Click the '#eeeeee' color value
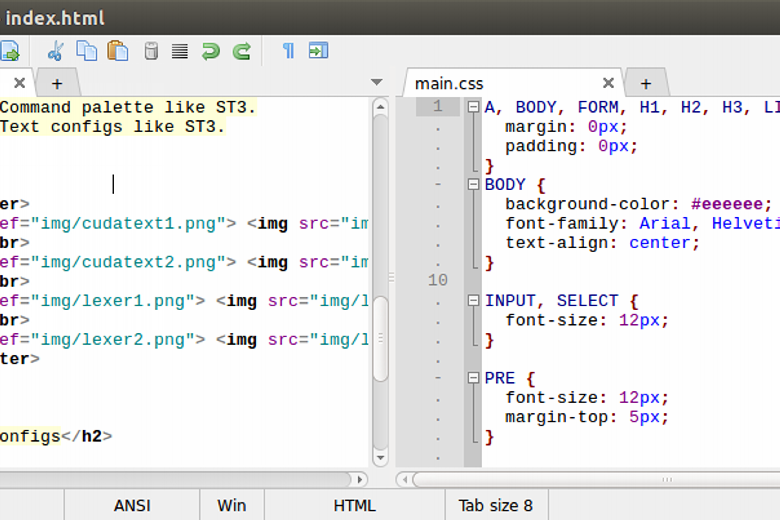Image resolution: width=780 pixels, height=520 pixels. pos(727,204)
